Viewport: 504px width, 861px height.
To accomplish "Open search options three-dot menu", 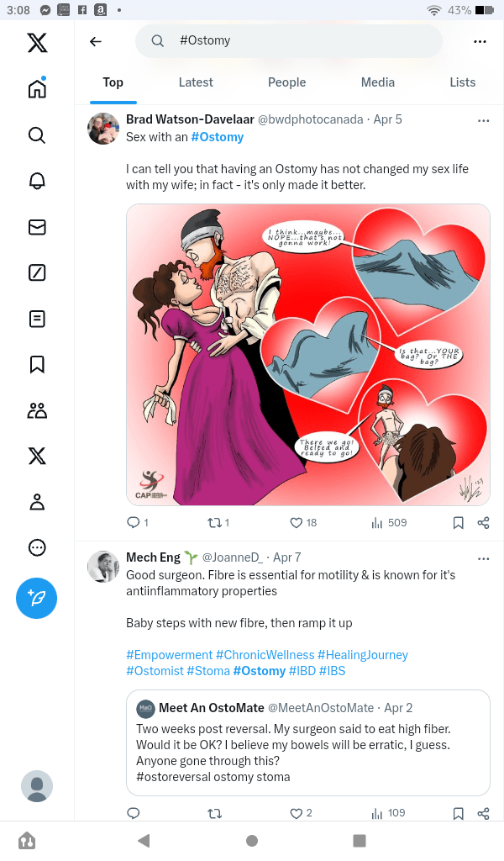I will pyautogui.click(x=480, y=41).
